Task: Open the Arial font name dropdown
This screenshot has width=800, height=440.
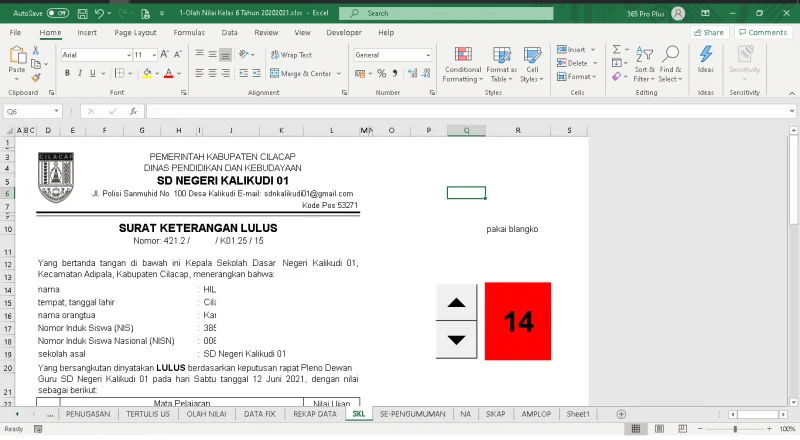Action: click(128, 55)
